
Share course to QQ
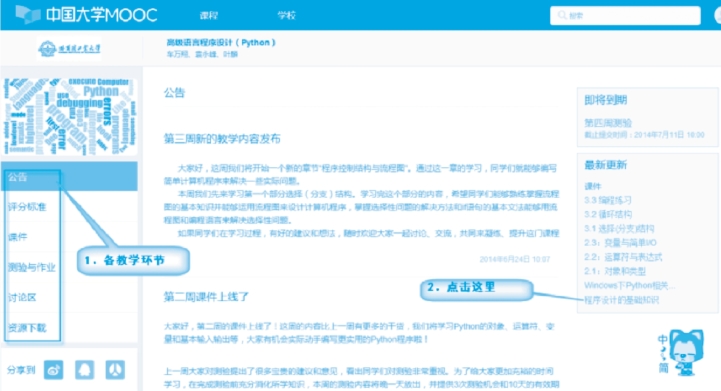coord(85,370)
